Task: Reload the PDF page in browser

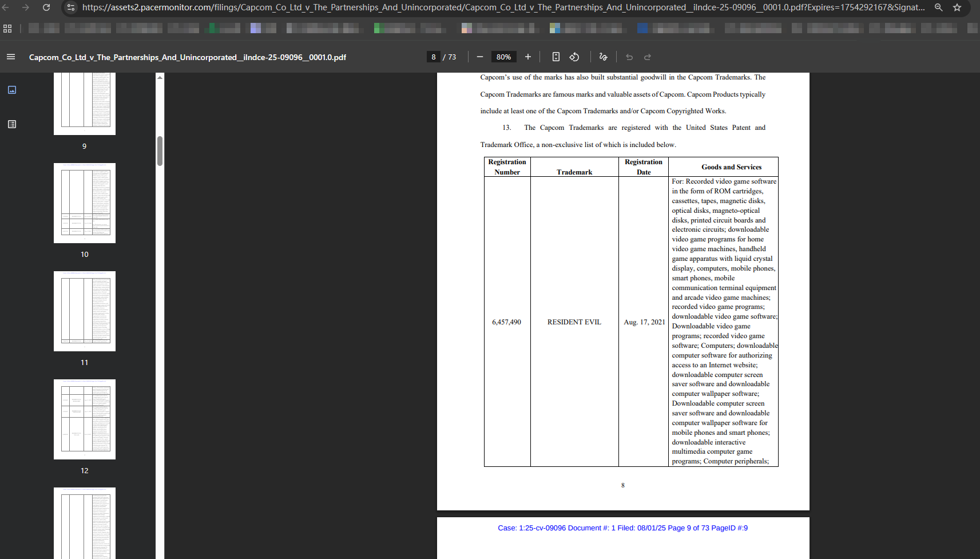Action: pyautogui.click(x=46, y=7)
